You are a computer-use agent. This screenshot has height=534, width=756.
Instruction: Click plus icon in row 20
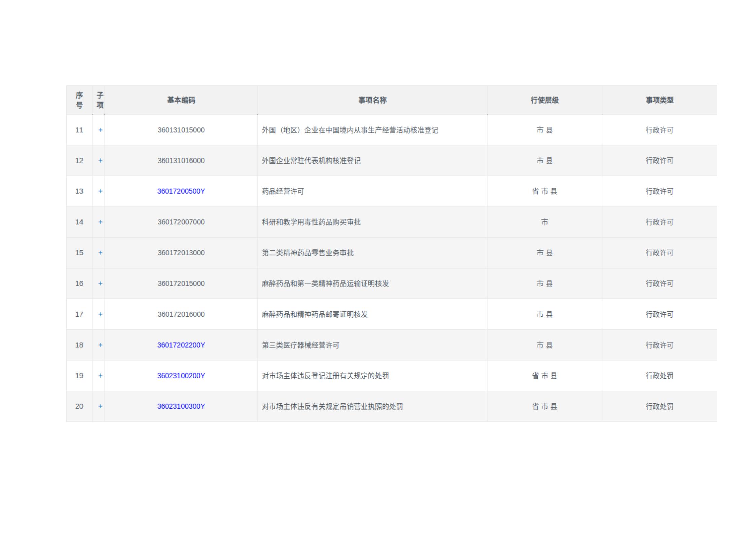click(100, 406)
